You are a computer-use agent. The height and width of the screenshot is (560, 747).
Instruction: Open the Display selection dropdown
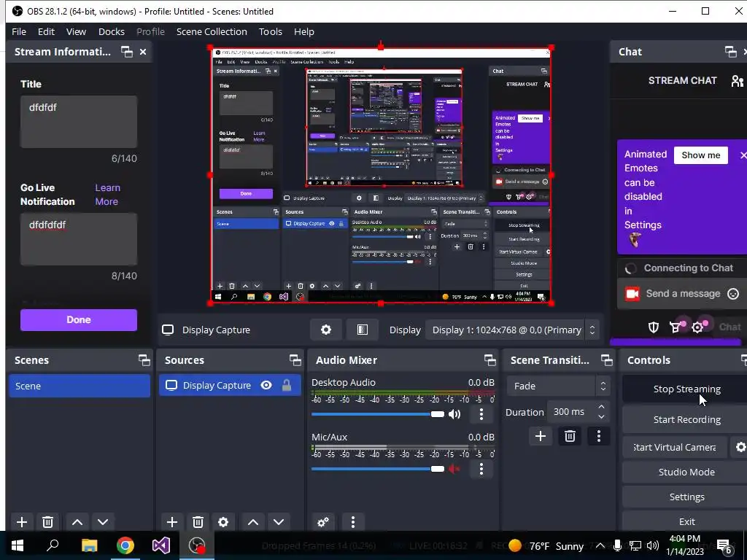coord(511,330)
